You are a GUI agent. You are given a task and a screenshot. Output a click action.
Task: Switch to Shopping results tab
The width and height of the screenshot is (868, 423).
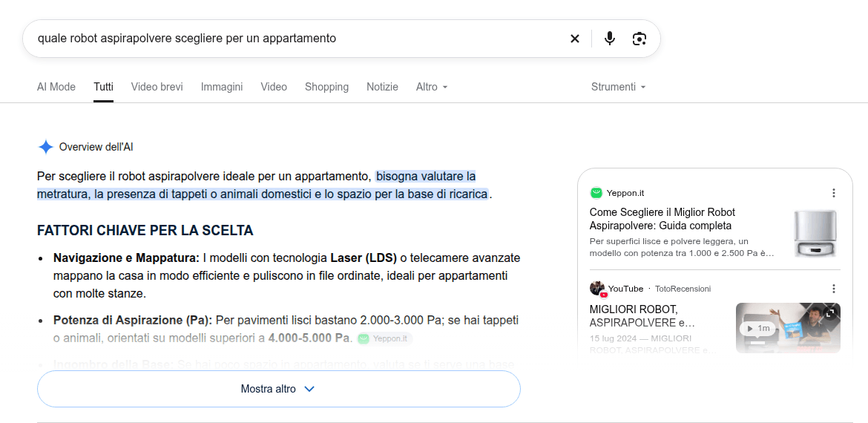pos(326,87)
